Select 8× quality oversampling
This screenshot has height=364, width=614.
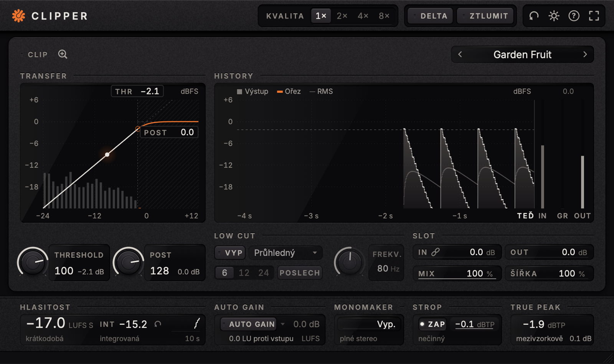384,16
